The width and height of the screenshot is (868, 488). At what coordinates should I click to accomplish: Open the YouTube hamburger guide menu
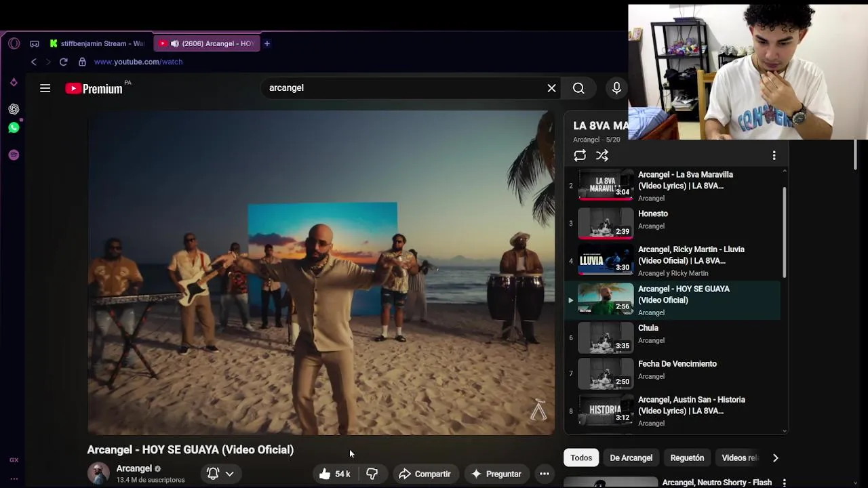click(x=45, y=88)
